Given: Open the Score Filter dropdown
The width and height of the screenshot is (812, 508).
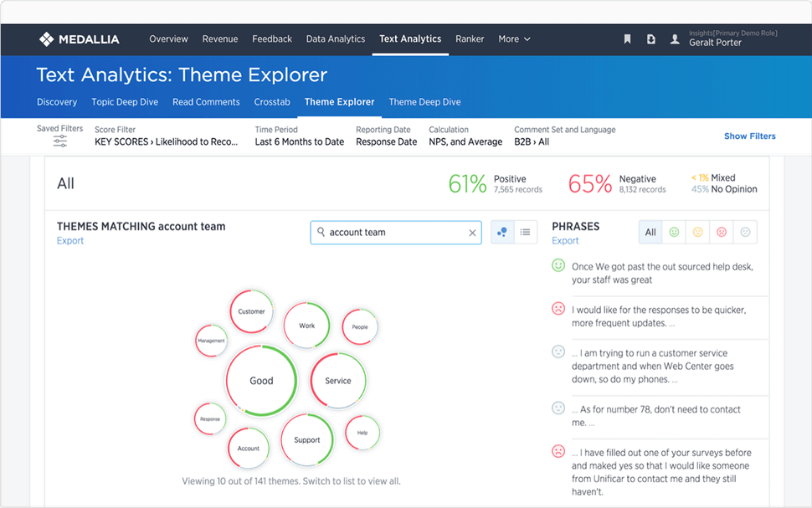Looking at the screenshot, I should (x=167, y=141).
